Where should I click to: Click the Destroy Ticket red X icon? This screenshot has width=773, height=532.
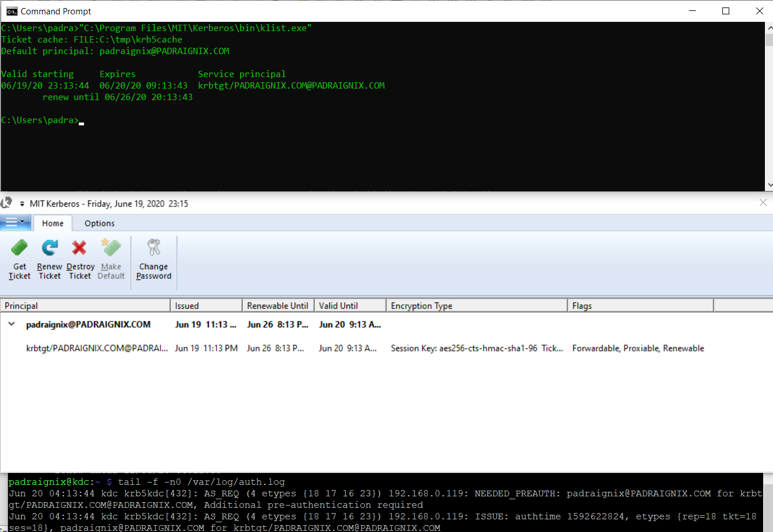(79, 248)
